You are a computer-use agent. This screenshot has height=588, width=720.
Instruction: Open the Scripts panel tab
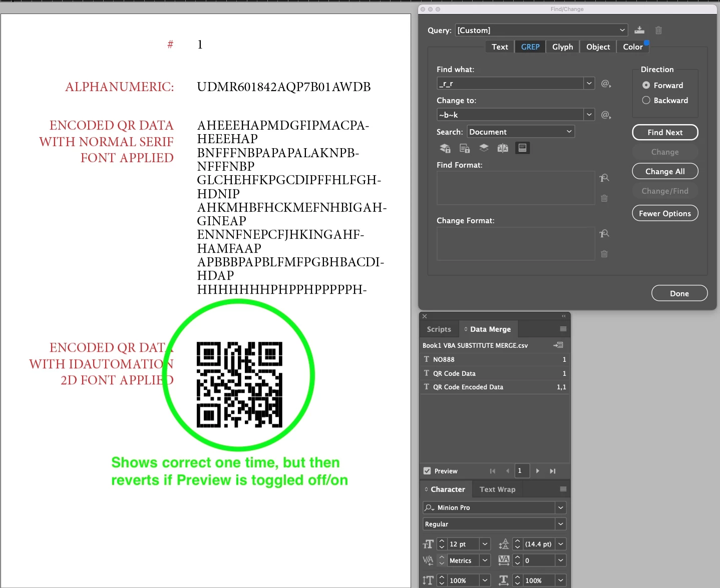tap(439, 329)
